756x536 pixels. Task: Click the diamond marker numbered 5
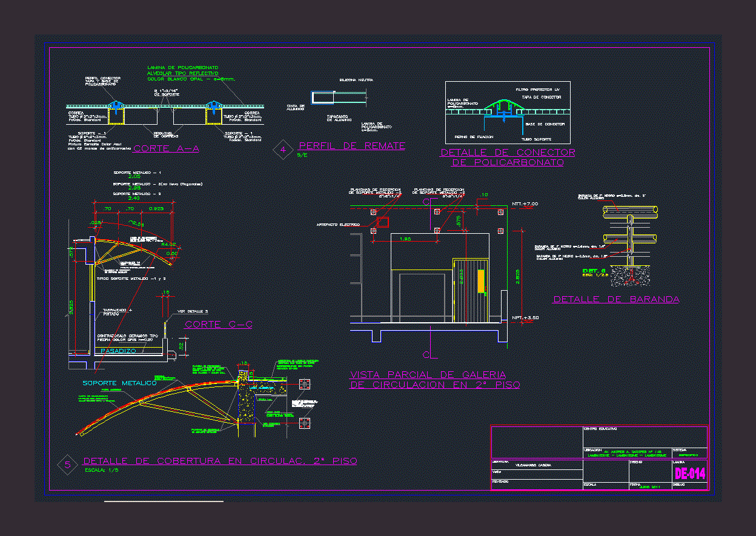tap(67, 465)
